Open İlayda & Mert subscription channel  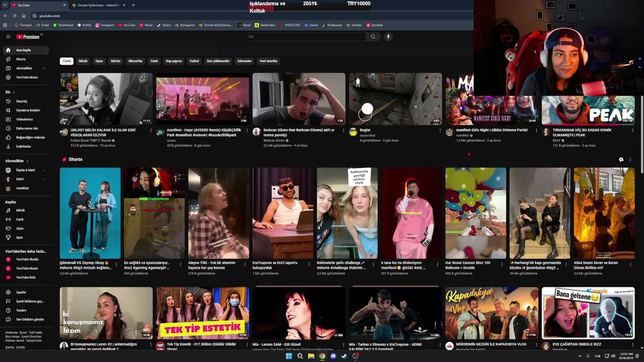(25, 170)
